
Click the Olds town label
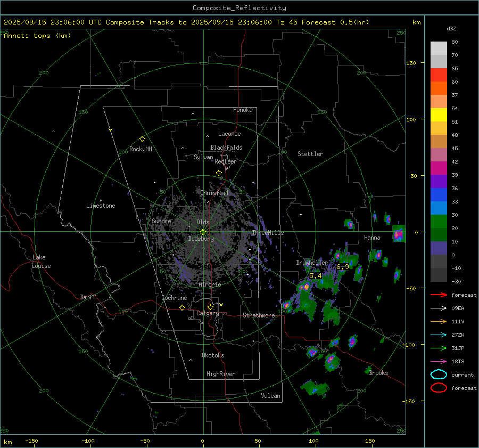[x=203, y=222]
